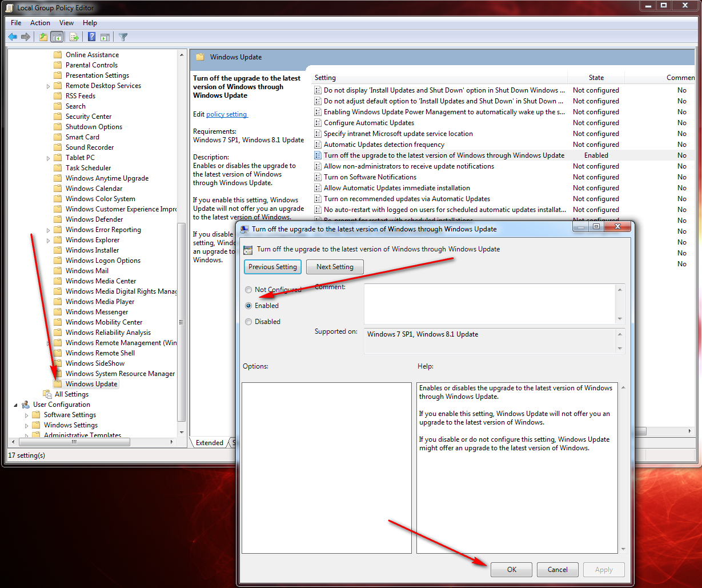Switch to the Extended tab
Image resolution: width=702 pixels, height=588 pixels.
coord(209,443)
